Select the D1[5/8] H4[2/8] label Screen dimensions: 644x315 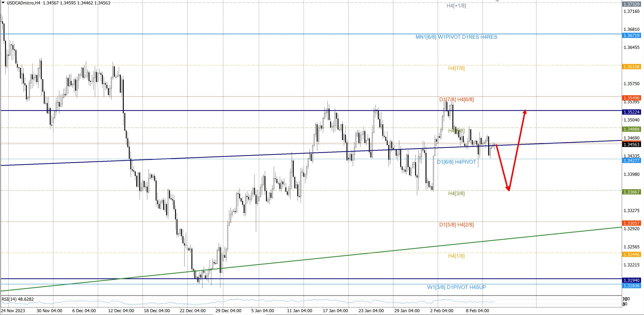click(x=456, y=225)
